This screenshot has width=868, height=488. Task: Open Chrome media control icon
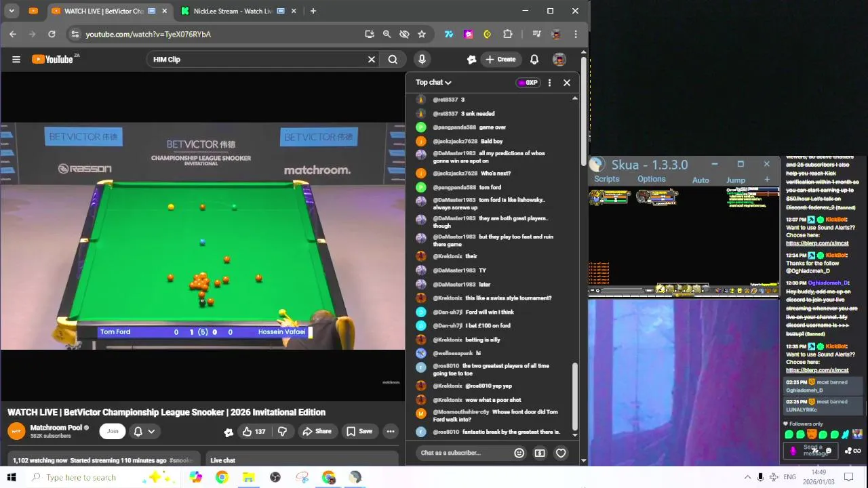(536, 34)
